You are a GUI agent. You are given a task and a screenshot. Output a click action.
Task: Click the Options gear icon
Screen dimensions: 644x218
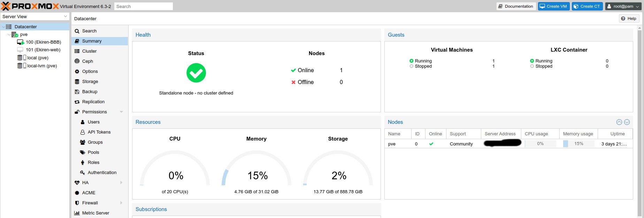click(77, 72)
